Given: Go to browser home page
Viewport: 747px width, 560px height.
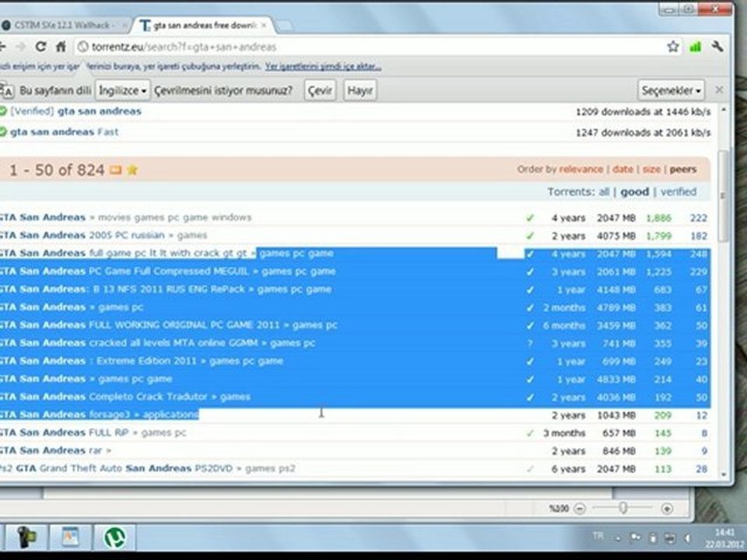Looking at the screenshot, I should [x=61, y=47].
